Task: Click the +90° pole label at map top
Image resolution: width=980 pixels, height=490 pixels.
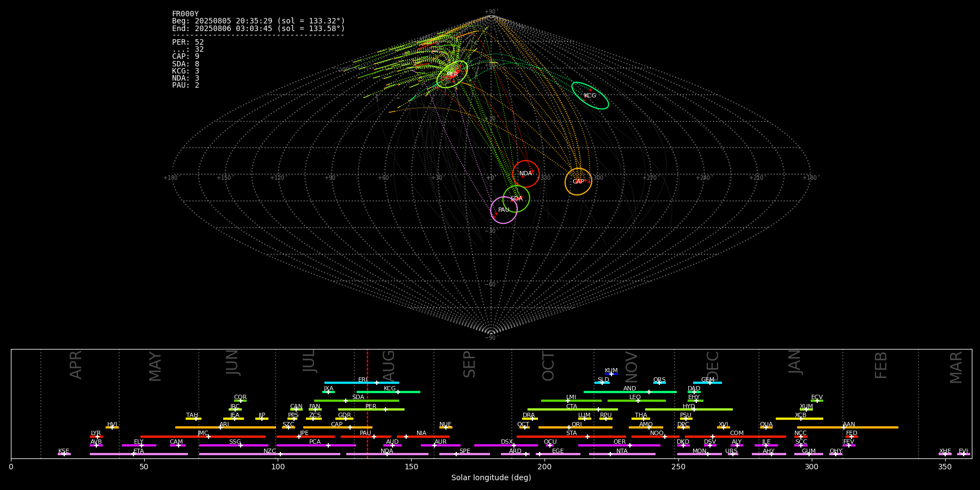Action: coord(491,11)
